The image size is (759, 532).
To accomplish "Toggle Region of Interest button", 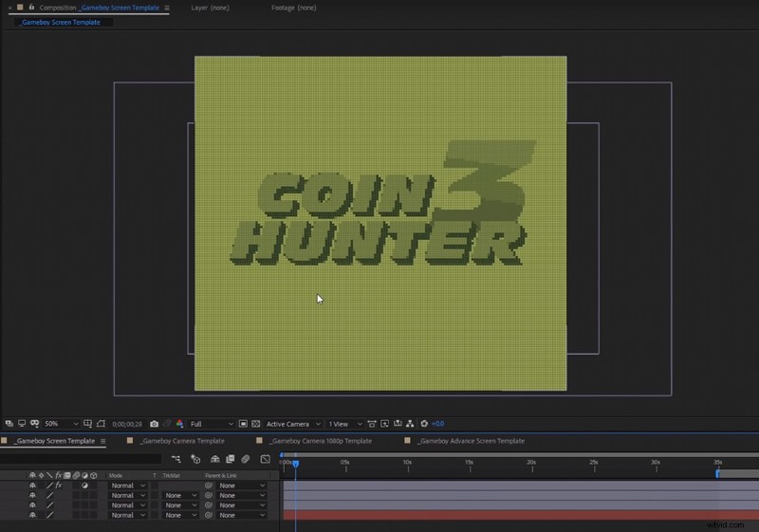I will 243,424.
